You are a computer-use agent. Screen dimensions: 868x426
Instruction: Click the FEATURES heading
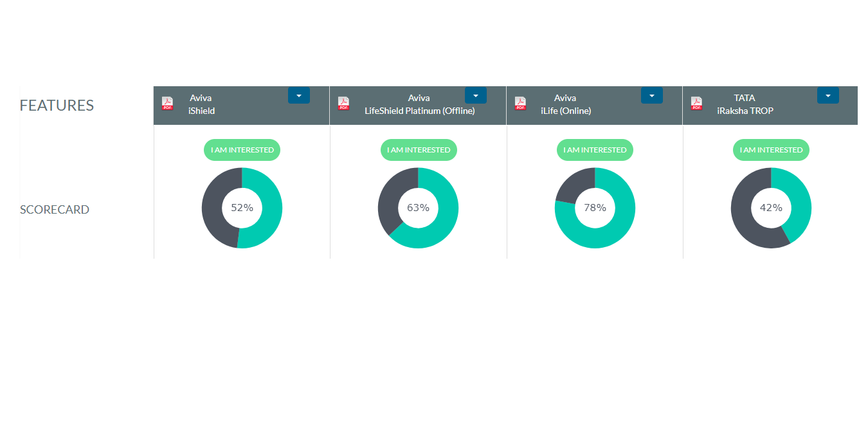57,106
